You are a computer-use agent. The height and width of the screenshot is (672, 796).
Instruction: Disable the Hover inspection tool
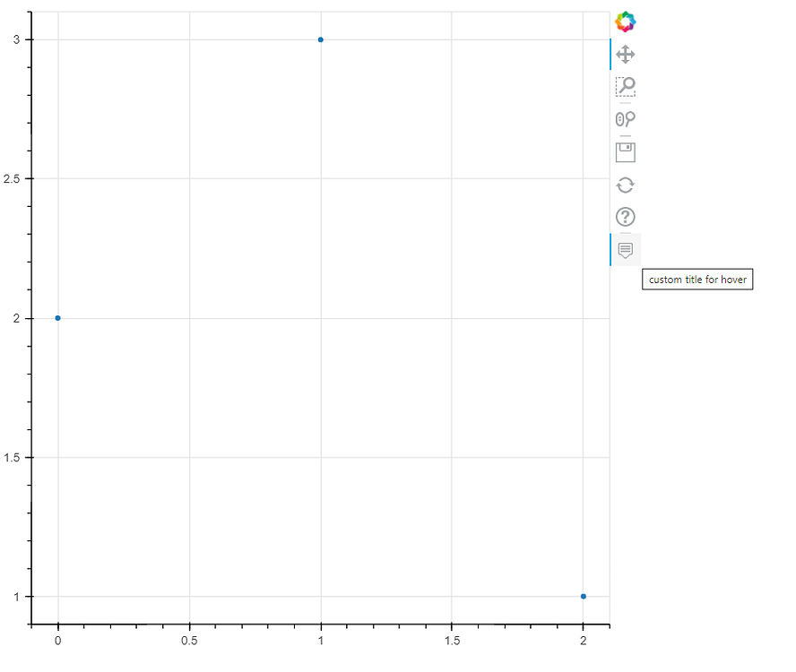coord(626,250)
